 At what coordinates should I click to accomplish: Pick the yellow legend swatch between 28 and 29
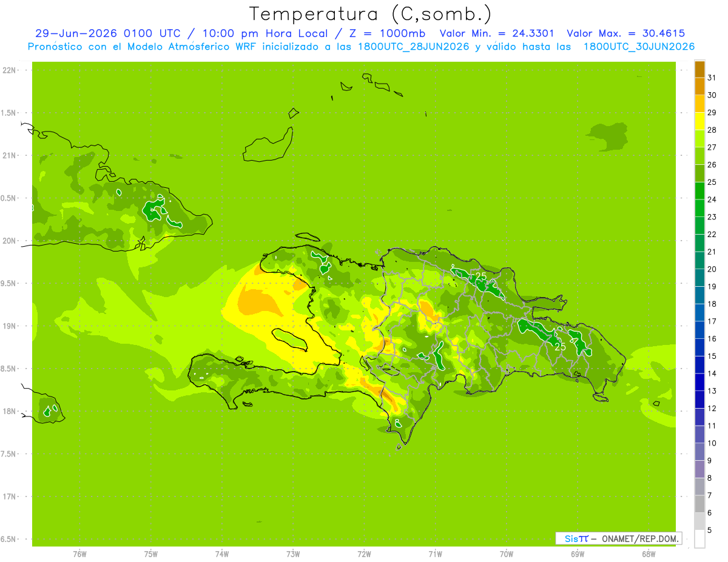pos(699,121)
